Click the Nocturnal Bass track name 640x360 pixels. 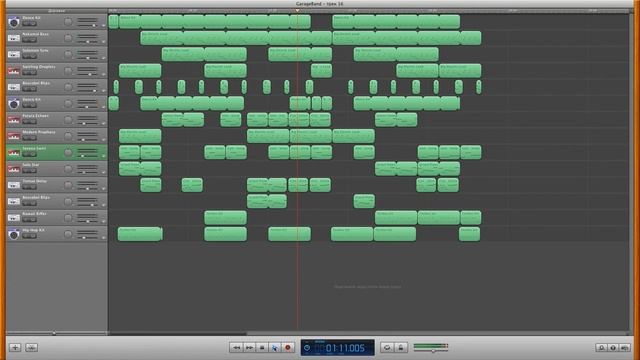tap(36, 34)
